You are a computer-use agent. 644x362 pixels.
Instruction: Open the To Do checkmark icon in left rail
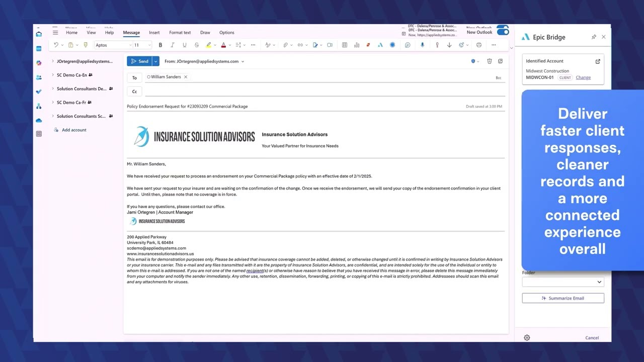[x=39, y=92]
